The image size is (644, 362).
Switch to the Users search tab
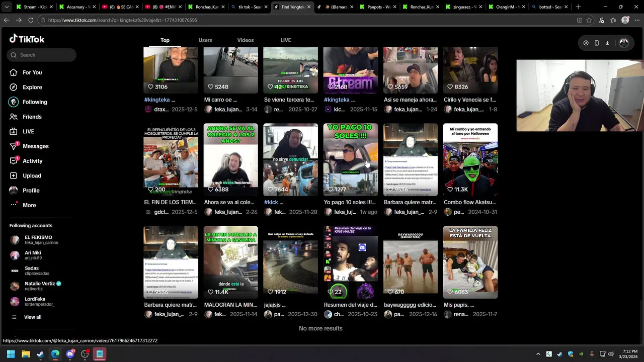tap(205, 40)
